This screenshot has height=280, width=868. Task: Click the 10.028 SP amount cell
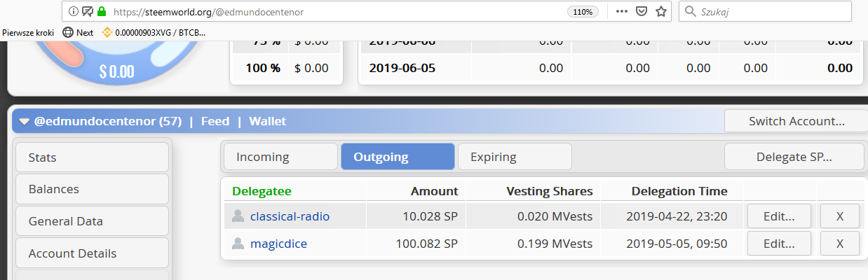pos(430,216)
